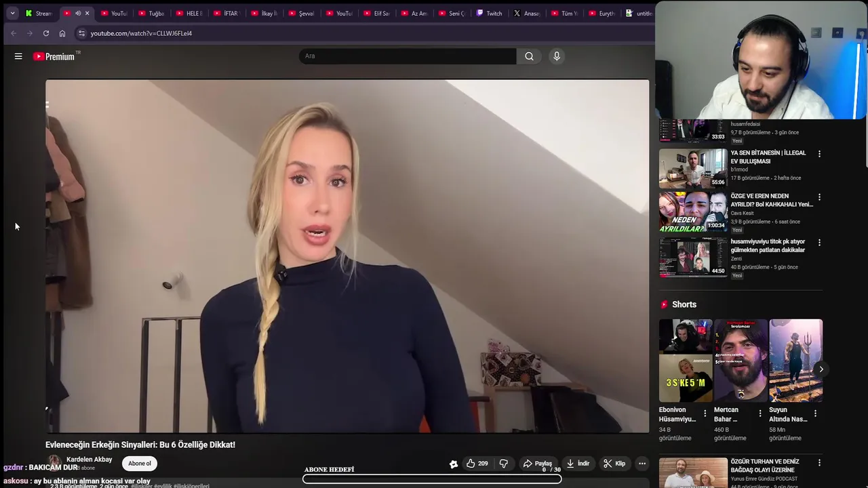Click the 'ABONE HEDEFİ' progress bar
Viewport: 868px width, 488px height.
coord(432,479)
